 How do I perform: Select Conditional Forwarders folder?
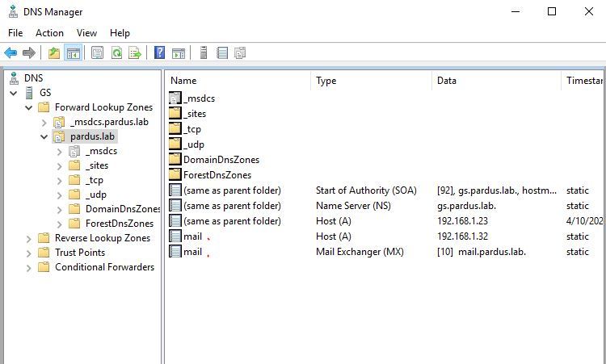coord(104,267)
